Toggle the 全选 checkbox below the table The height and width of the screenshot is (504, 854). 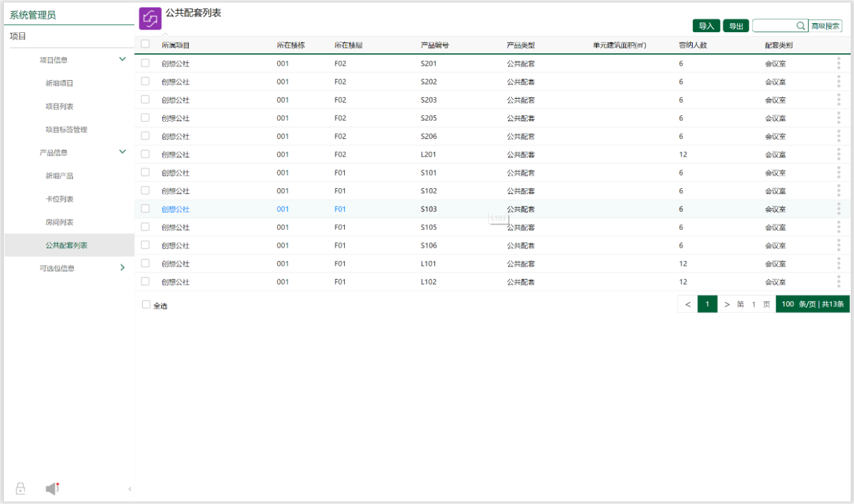pos(146,305)
